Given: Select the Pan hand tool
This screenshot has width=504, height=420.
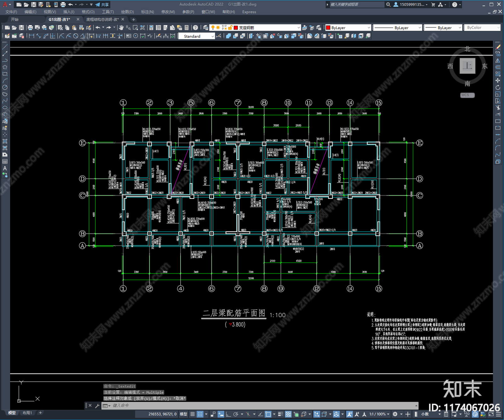Looking at the screenshot, I should (121, 28).
